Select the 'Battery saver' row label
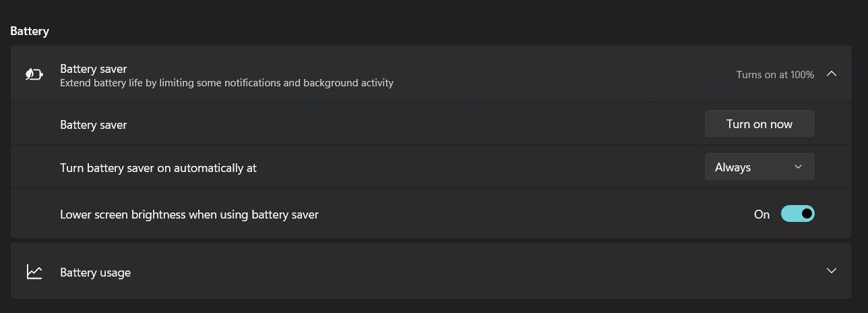This screenshot has width=868, height=313. coord(93,125)
